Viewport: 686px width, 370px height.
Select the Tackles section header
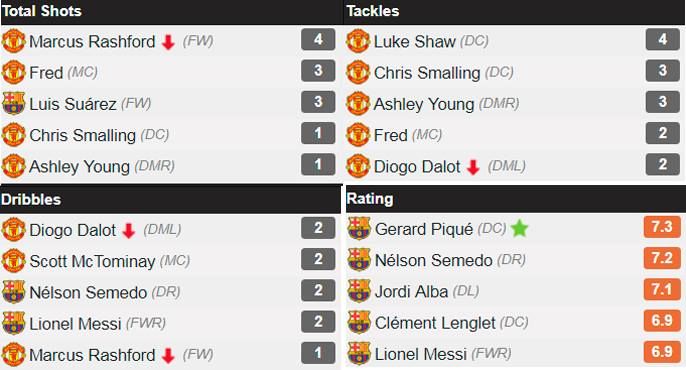[373, 11]
